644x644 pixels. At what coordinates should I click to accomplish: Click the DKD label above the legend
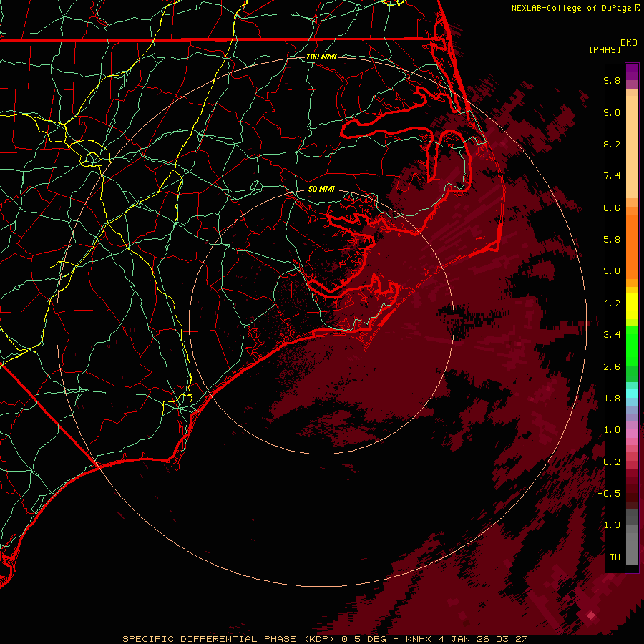(x=629, y=43)
